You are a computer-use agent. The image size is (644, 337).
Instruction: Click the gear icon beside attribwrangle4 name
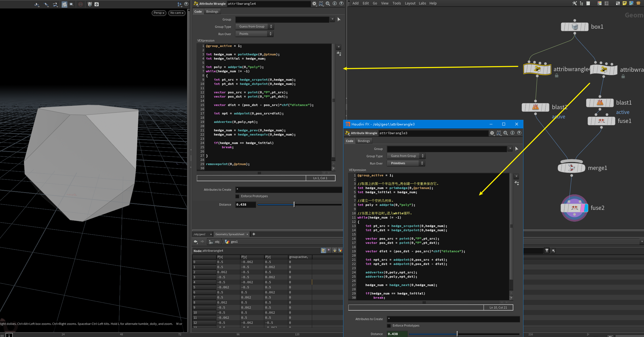314,4
